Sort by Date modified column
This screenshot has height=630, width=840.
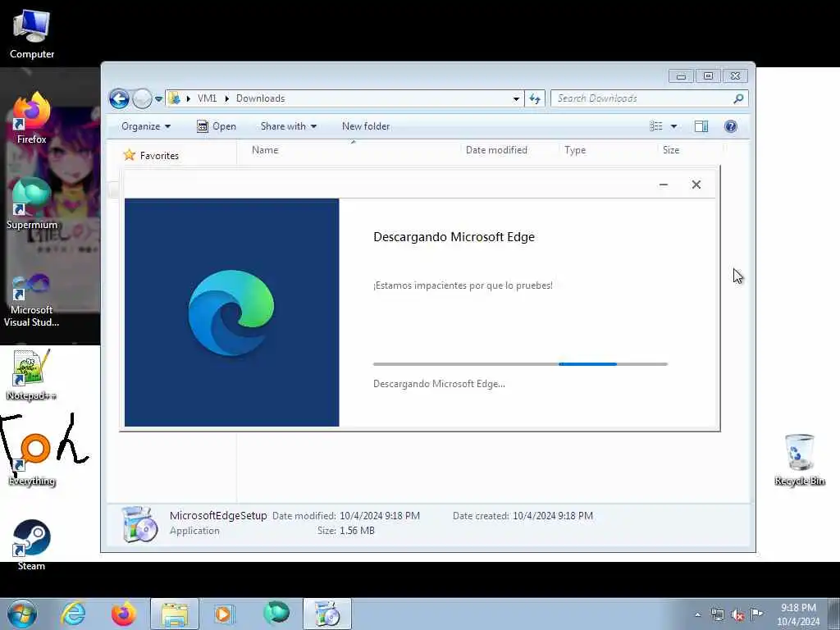tap(496, 150)
